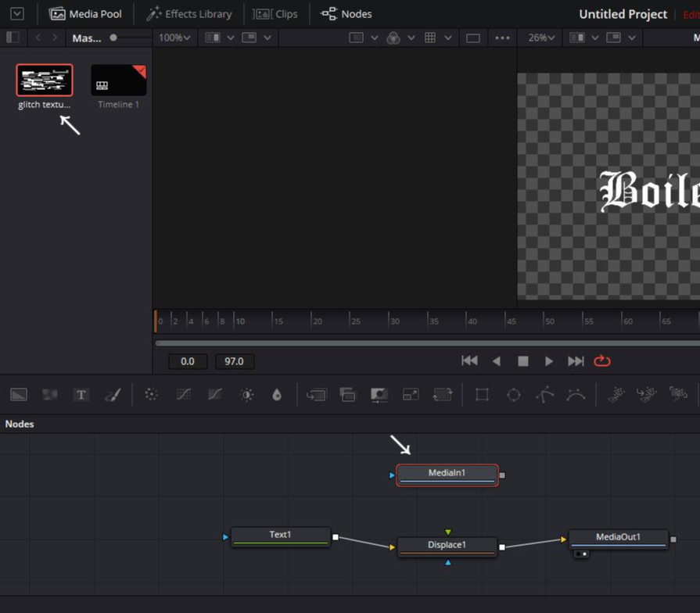Screen dimensions: 700x613
Task: Toggle sub view in right viewer
Action: coord(613,38)
